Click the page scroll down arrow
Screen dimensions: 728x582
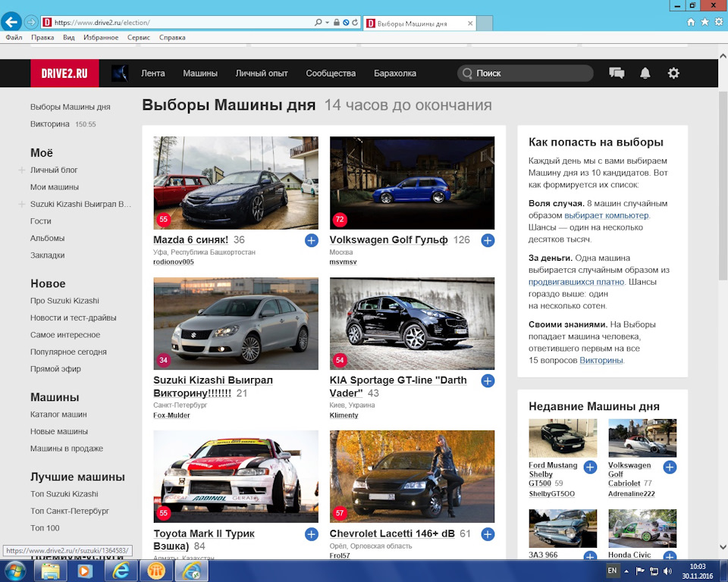click(723, 547)
